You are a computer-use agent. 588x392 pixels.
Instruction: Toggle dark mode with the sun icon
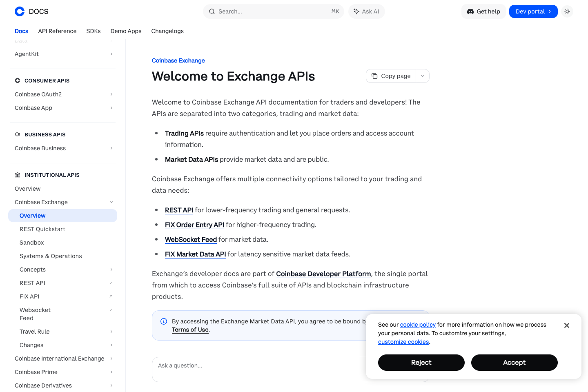[567, 11]
